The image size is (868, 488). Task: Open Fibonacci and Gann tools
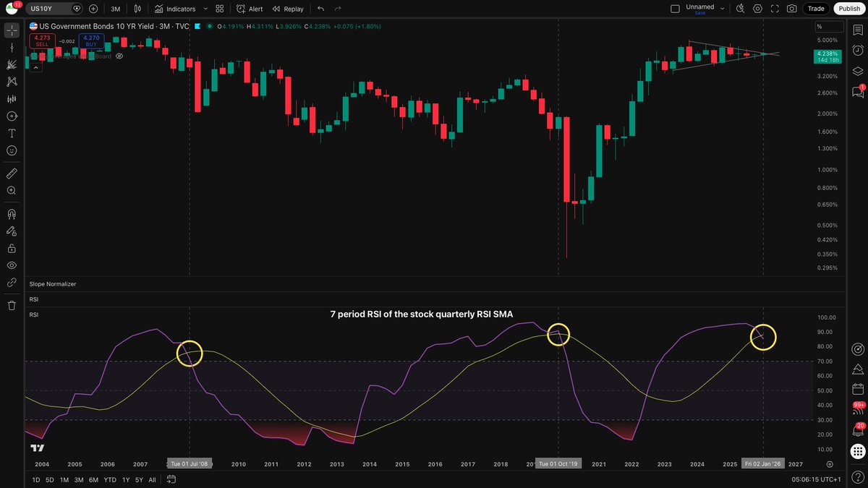click(12, 64)
